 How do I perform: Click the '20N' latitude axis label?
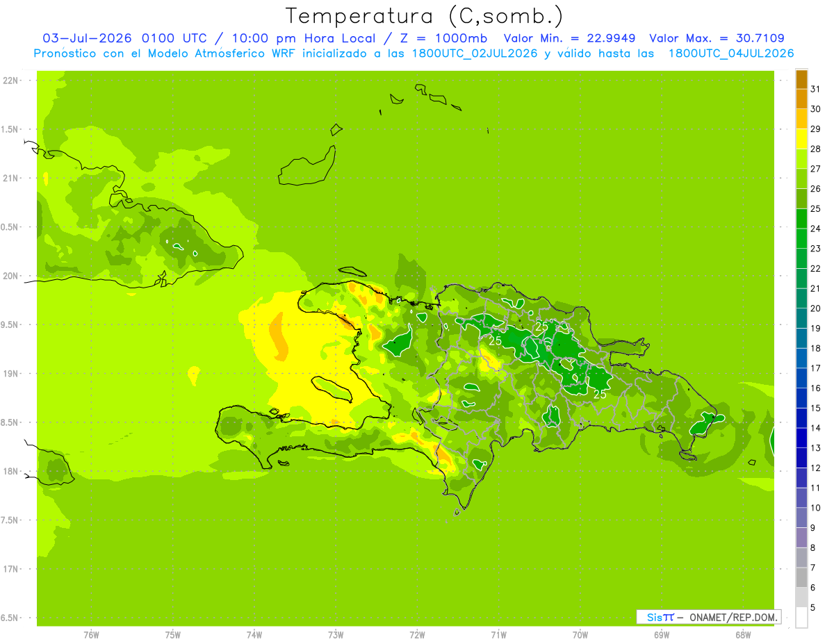[10, 276]
